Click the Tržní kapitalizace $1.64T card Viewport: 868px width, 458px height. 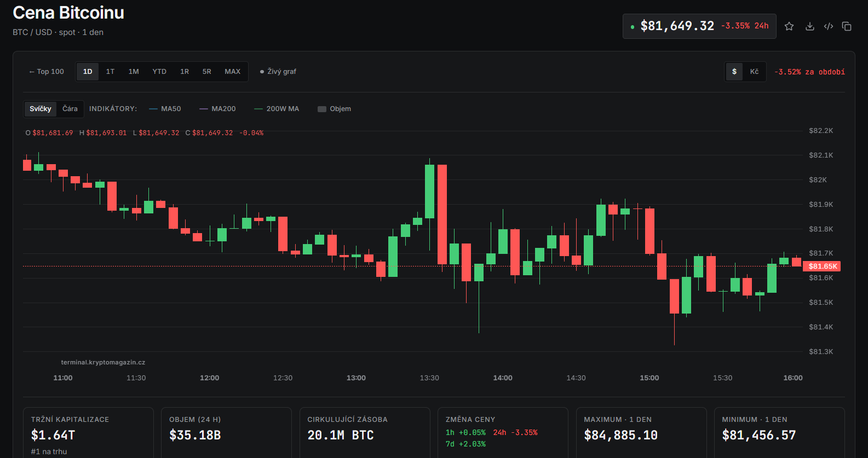[88, 432]
